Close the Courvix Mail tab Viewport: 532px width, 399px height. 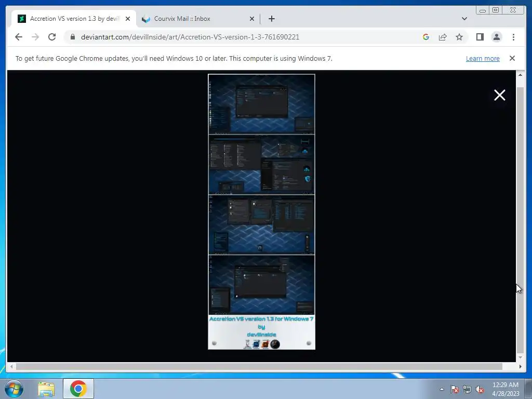coord(252,19)
